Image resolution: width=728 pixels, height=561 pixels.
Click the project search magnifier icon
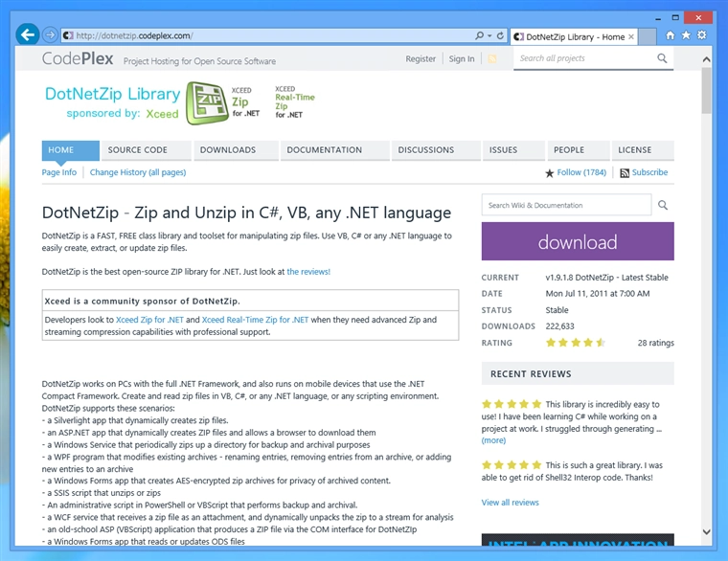click(x=662, y=58)
